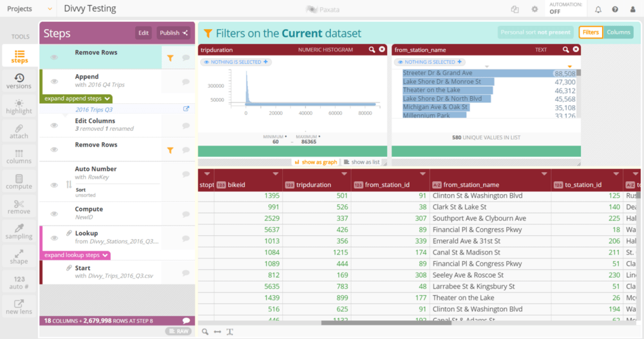This screenshot has height=339, width=644.
Task: Open the sampling tool
Action: 19,232
